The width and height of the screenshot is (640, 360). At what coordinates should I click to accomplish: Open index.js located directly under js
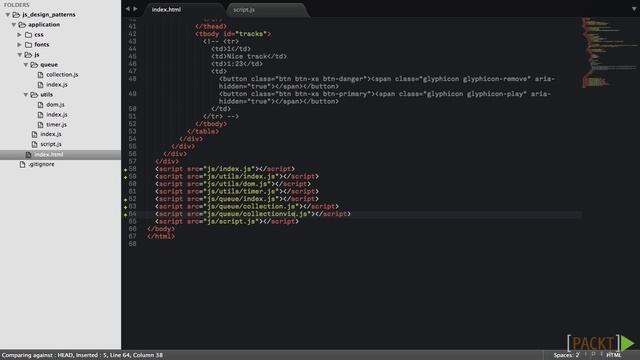pos(51,134)
